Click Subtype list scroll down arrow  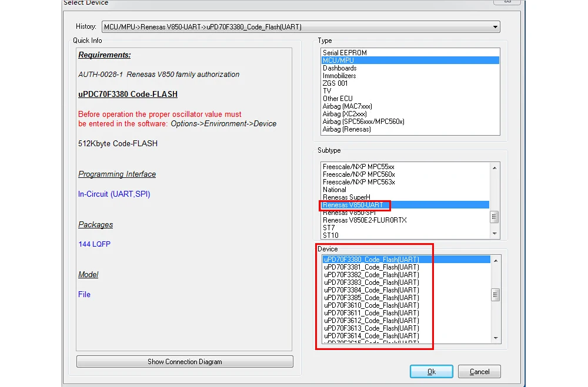click(x=495, y=234)
